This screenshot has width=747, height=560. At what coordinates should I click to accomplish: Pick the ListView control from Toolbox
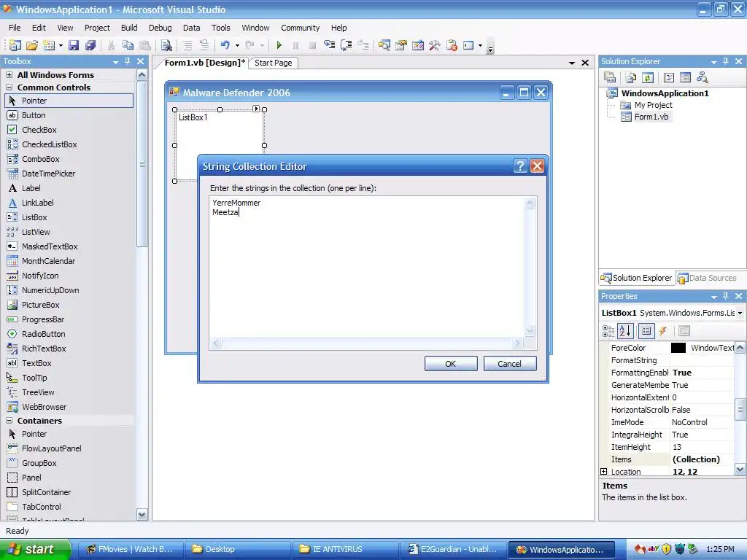coord(36,232)
